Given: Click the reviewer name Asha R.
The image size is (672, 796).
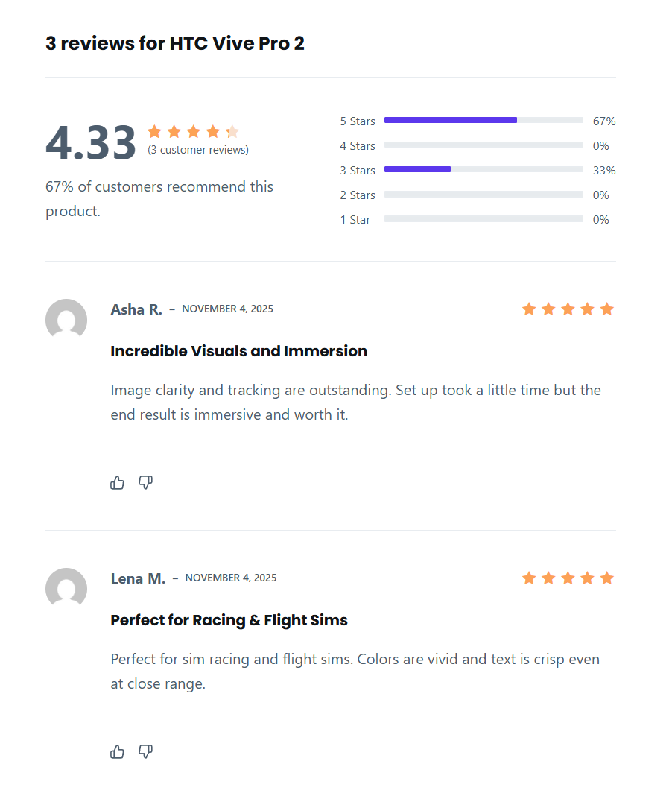Looking at the screenshot, I should click(136, 309).
